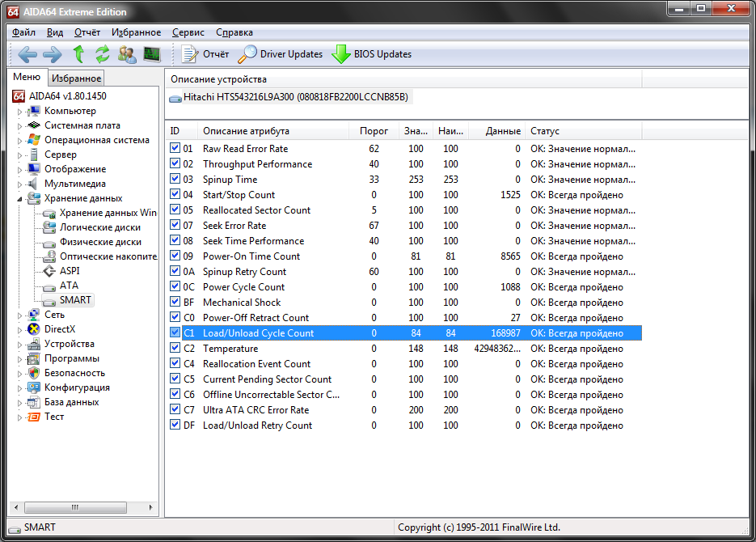Open the Файл menu
This screenshot has height=542, width=756.
23,32
